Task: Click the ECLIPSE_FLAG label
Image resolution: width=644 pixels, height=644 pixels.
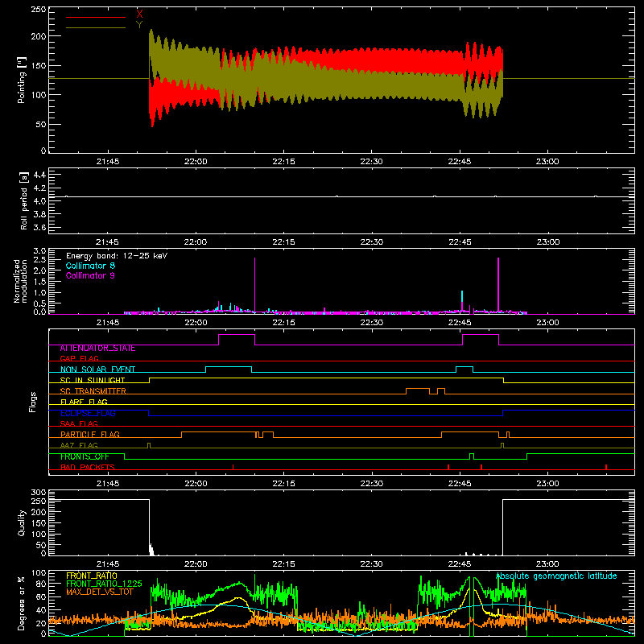Action: (88, 413)
